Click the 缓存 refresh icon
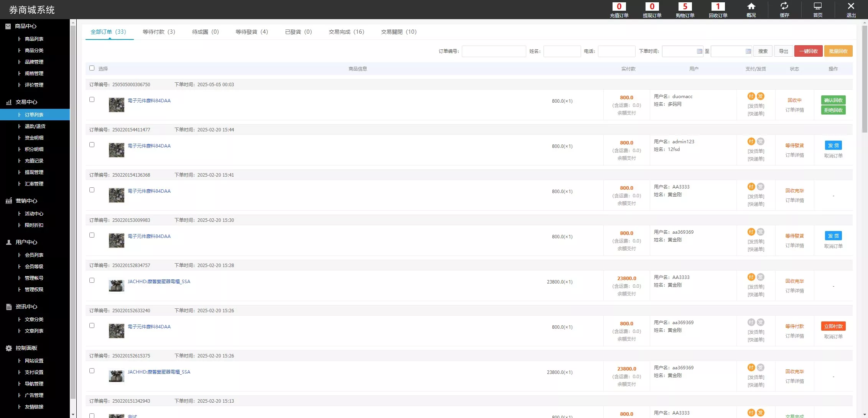Screen dimensions: 868x418 (784, 6)
